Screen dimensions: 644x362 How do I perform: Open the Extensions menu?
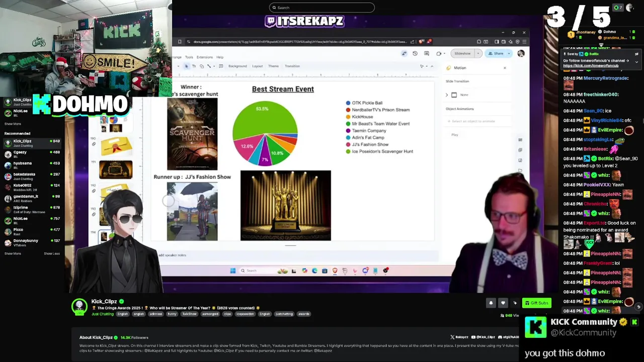pyautogui.click(x=204, y=57)
